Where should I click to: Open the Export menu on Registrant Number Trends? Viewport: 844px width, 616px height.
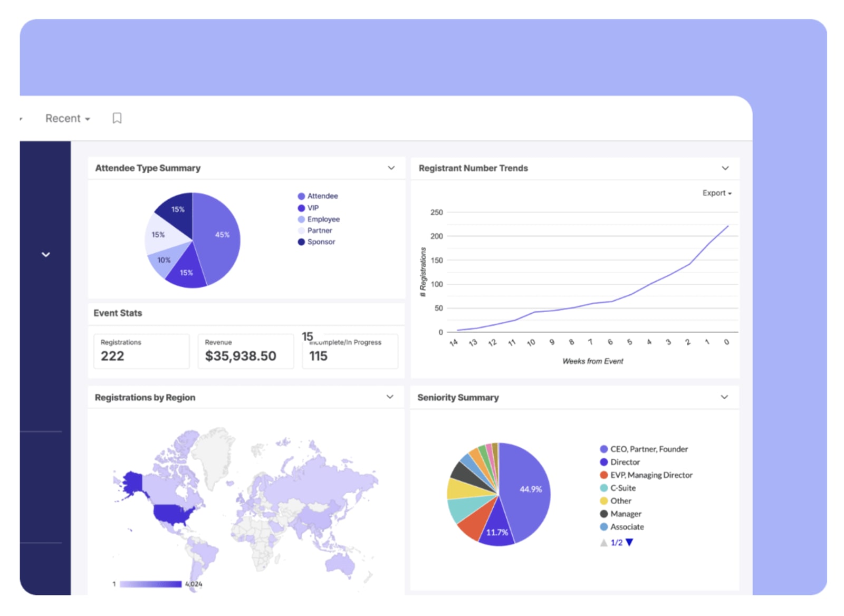click(716, 193)
